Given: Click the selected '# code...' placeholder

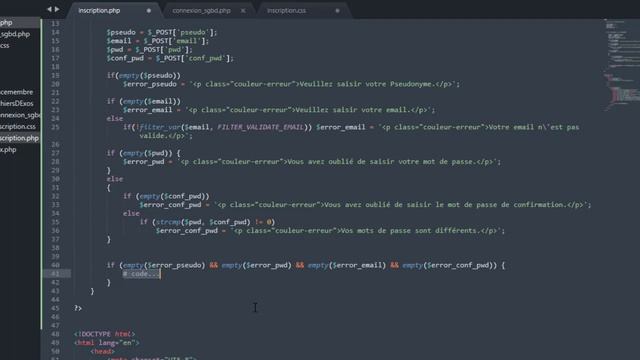Looking at the screenshot, I should tap(142, 274).
